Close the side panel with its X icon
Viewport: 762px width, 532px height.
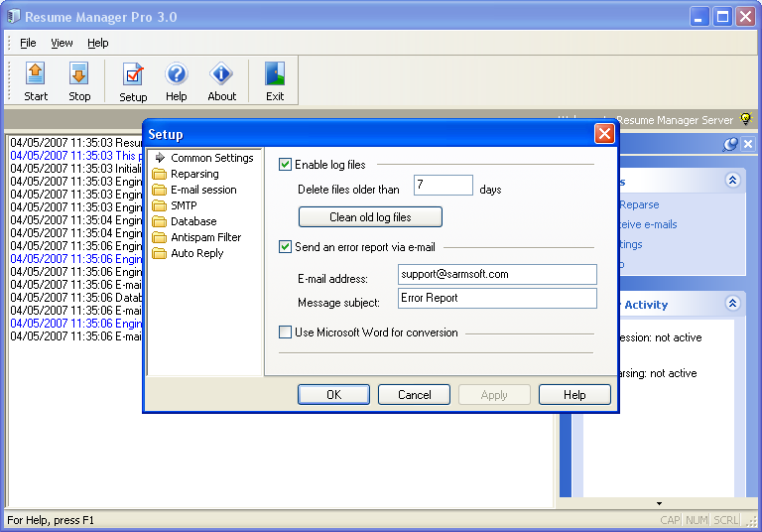748,144
